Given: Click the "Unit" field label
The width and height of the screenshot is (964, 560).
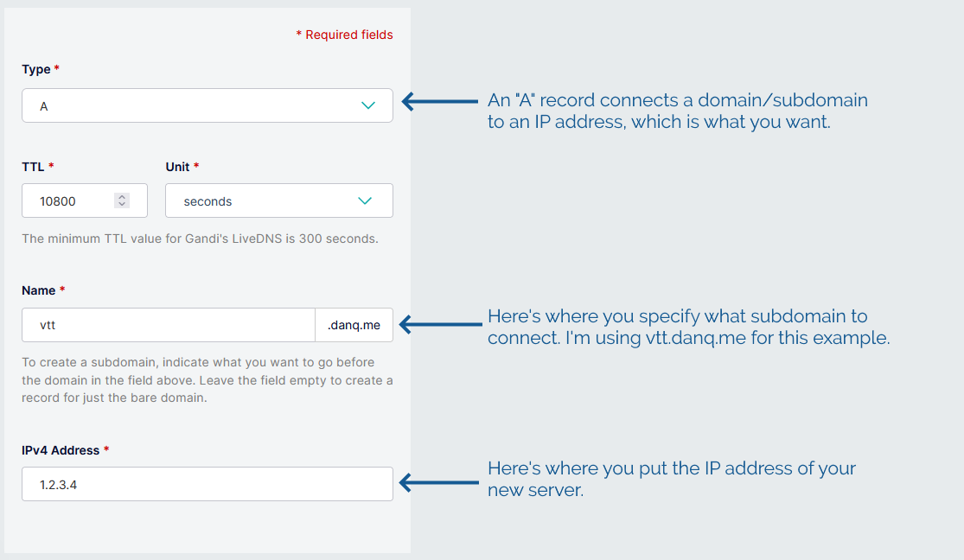Looking at the screenshot, I should 178,167.
